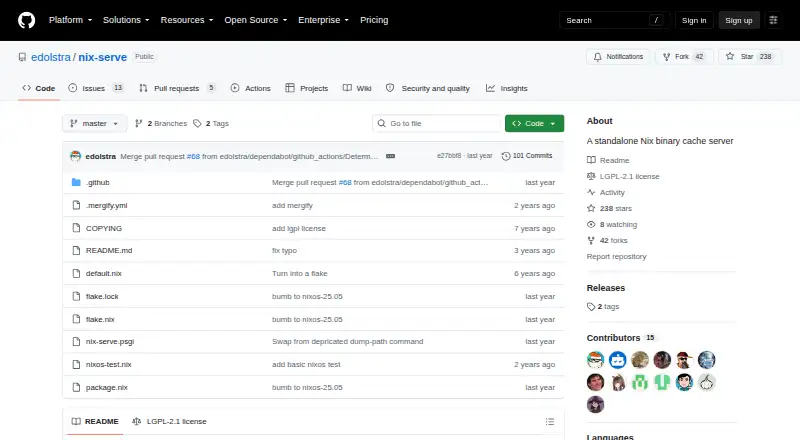Image resolution: width=800 pixels, height=440 pixels.
Task: Expand commit message ellipsis button
Action: (x=390, y=156)
